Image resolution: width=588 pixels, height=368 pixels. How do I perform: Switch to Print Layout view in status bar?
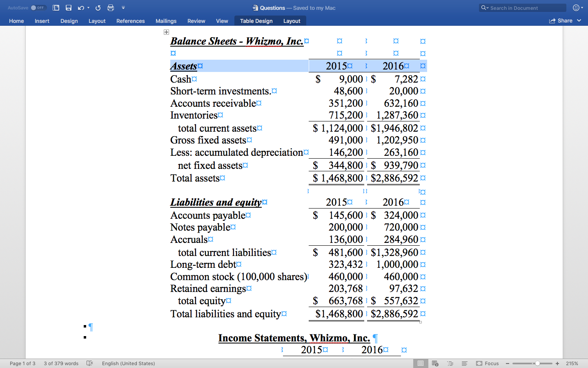pyautogui.click(x=421, y=363)
